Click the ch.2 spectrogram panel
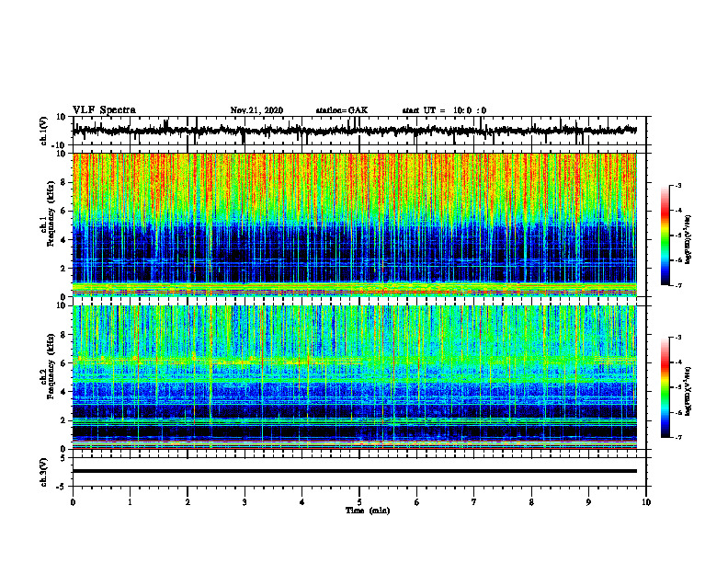This screenshot has width=728, height=563. point(355,377)
